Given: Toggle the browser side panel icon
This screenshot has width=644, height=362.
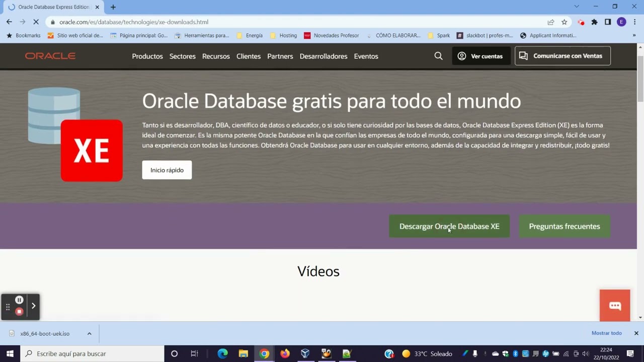Looking at the screenshot, I should (608, 22).
